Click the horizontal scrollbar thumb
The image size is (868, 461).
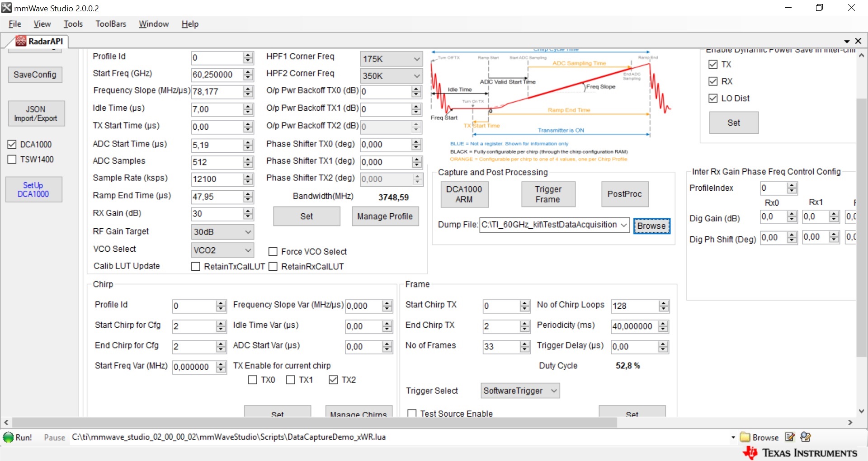(314, 423)
